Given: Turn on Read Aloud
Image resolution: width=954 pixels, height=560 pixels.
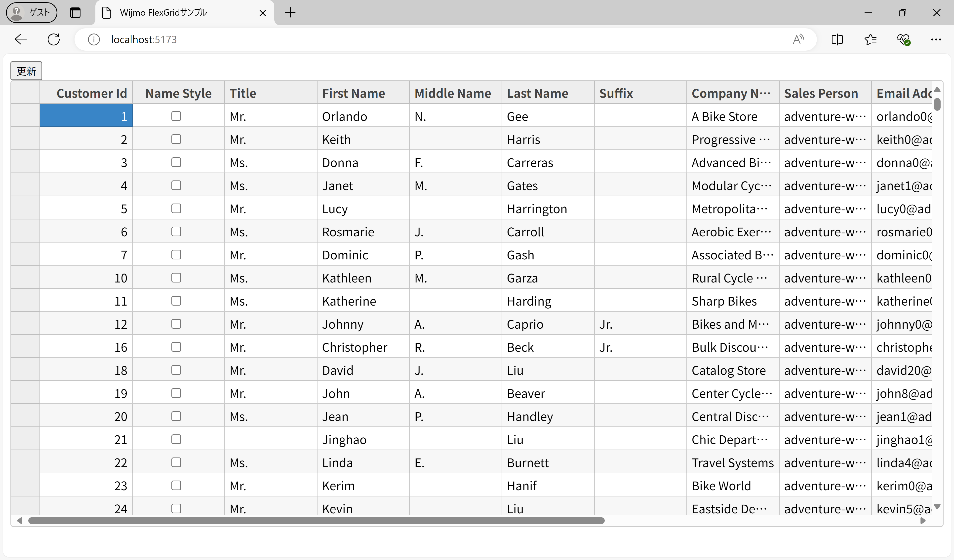Looking at the screenshot, I should tap(798, 39).
